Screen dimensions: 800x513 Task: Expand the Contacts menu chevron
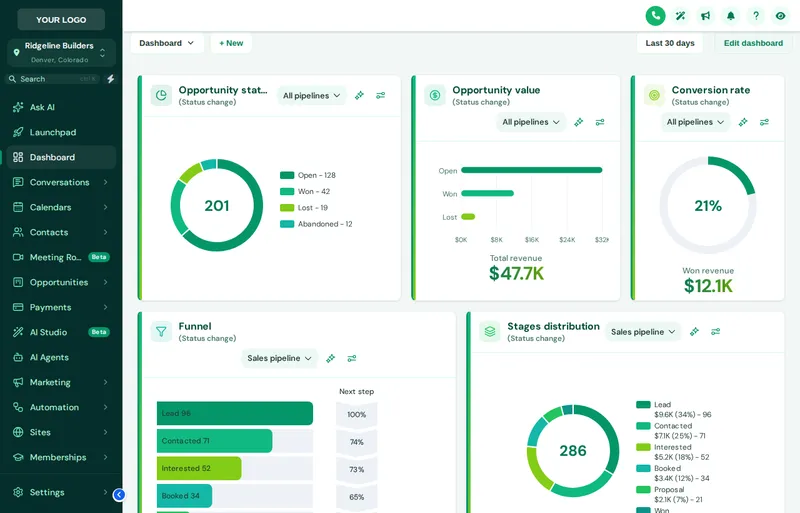106,232
